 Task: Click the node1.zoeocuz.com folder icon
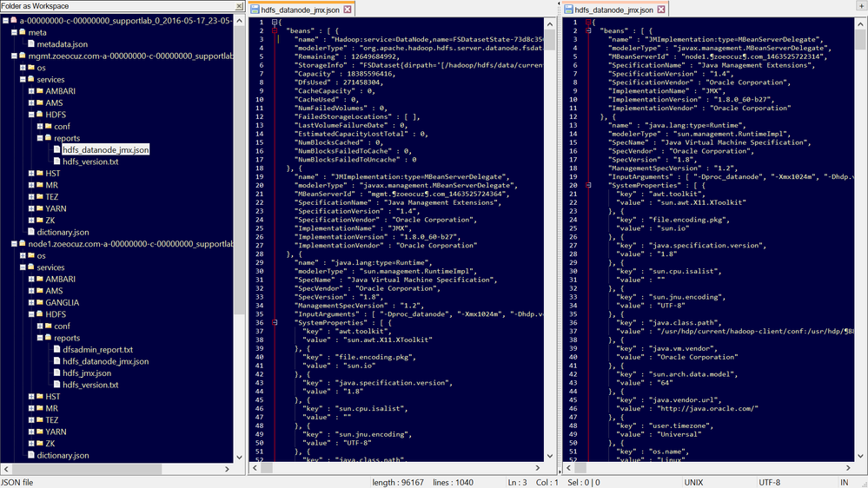pos(23,243)
